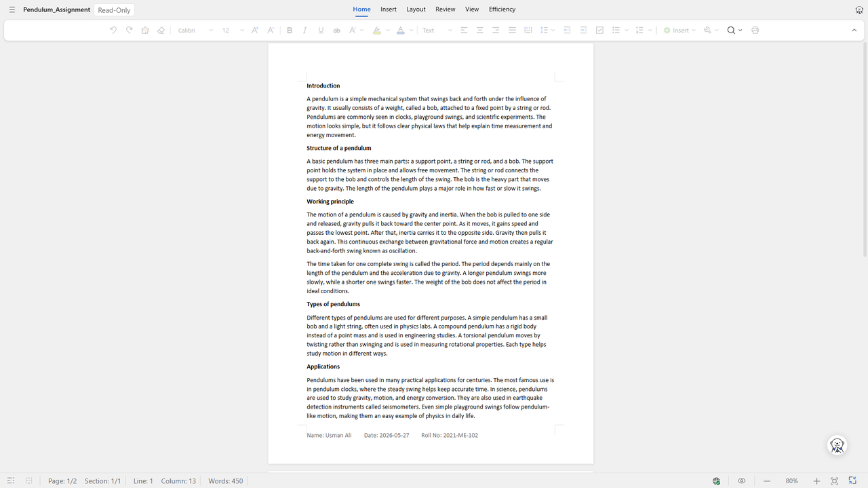Apply strikethrough formatting

point(336,31)
